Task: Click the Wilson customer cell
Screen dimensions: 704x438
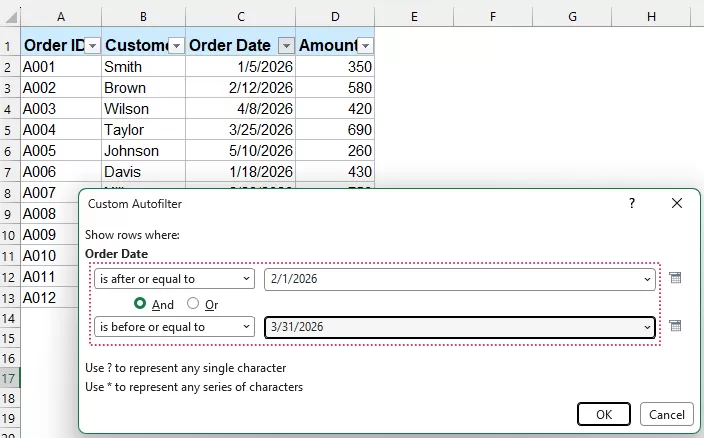Action: tap(143, 109)
